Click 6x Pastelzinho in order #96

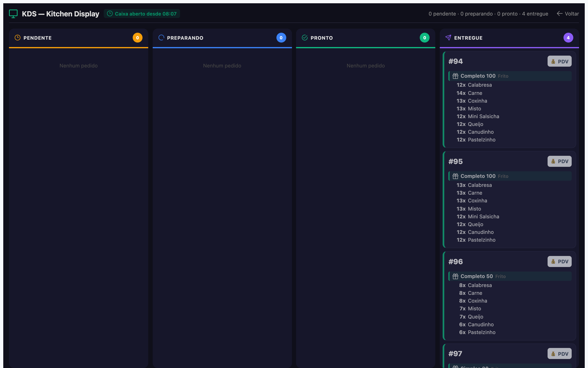click(477, 332)
